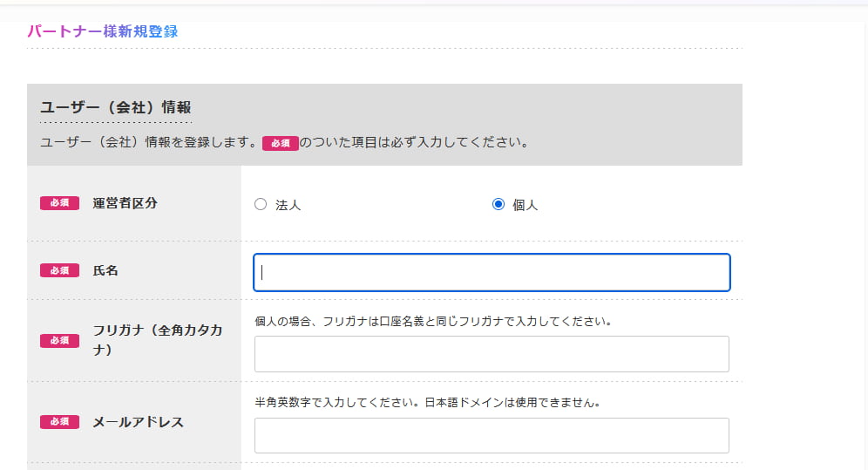The width and height of the screenshot is (868, 470).
Task: Click the メールアドレス field label
Action: click(x=139, y=422)
